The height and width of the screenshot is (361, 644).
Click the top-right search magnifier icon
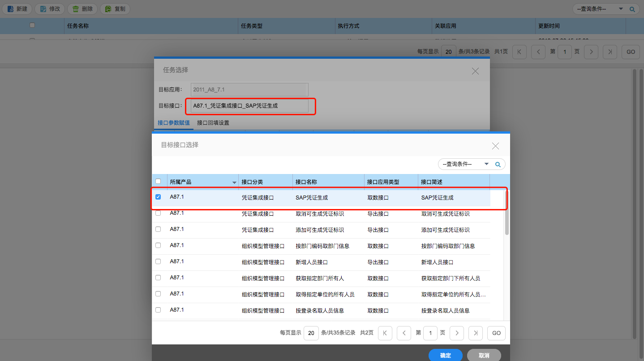pos(632,9)
